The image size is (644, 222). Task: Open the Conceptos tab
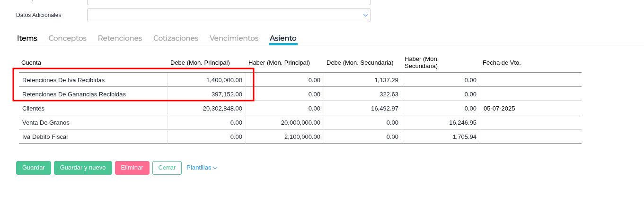tap(68, 38)
